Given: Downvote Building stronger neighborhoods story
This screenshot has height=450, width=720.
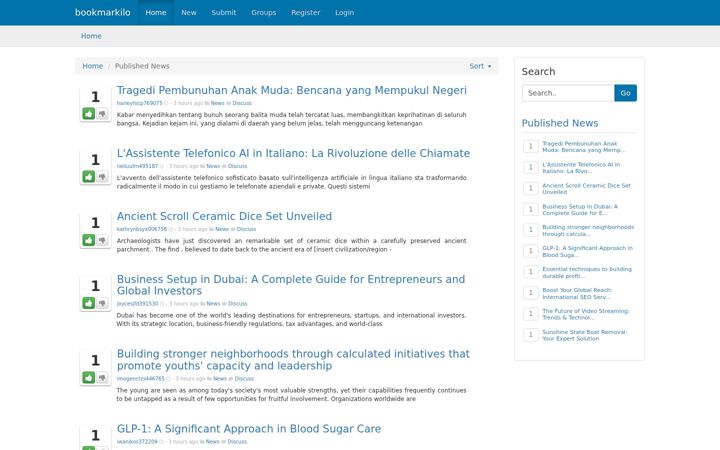Looking at the screenshot, I should click(x=102, y=377).
